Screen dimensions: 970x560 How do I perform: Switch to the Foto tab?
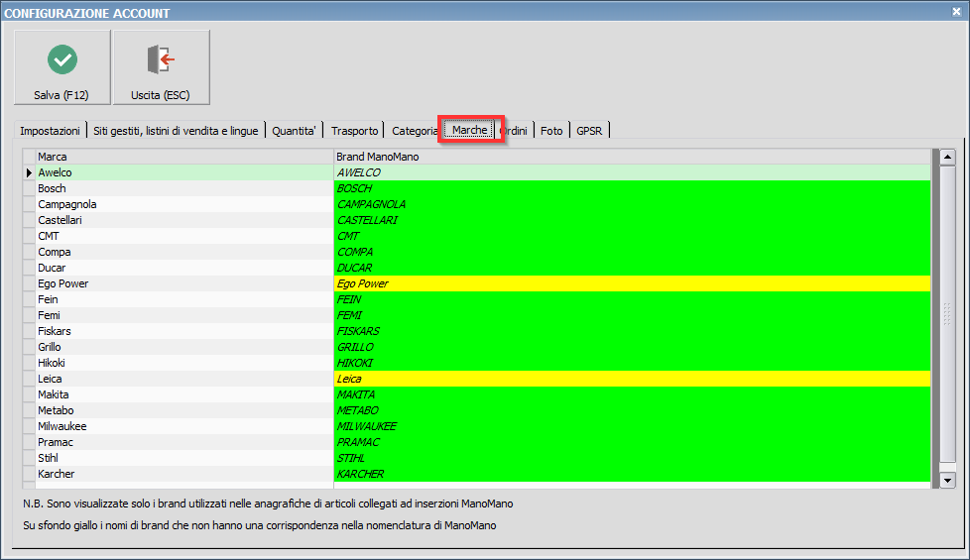pyautogui.click(x=551, y=131)
